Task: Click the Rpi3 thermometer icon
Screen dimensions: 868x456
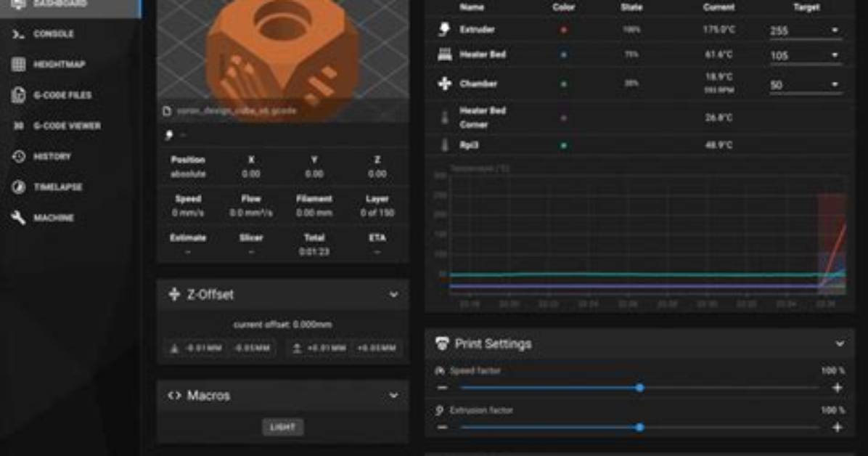Action: 444,145
